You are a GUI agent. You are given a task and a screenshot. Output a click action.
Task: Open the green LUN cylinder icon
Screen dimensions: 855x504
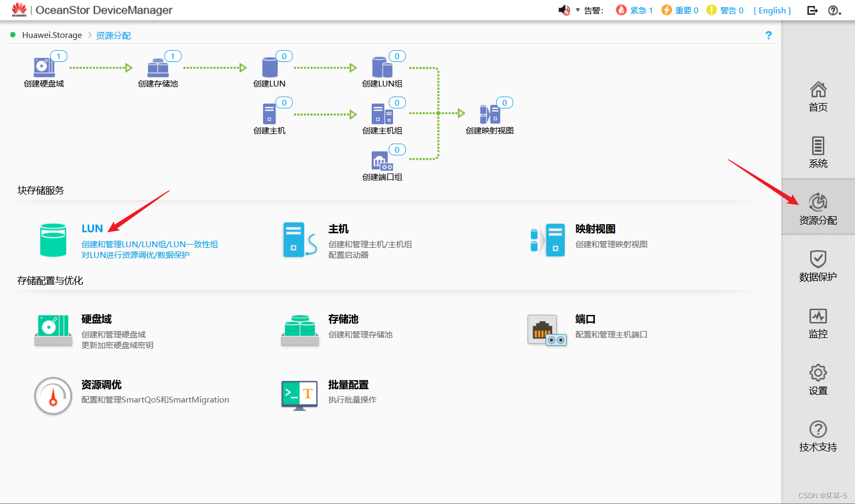(x=53, y=240)
